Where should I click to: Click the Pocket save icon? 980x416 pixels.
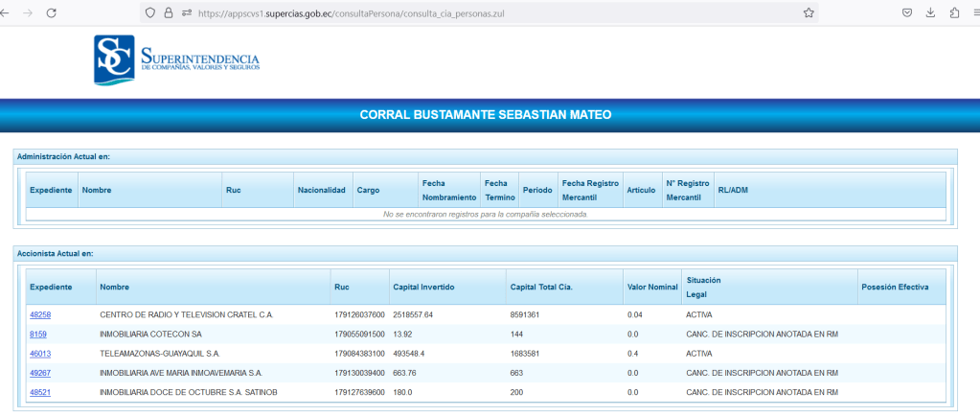pos(906,12)
